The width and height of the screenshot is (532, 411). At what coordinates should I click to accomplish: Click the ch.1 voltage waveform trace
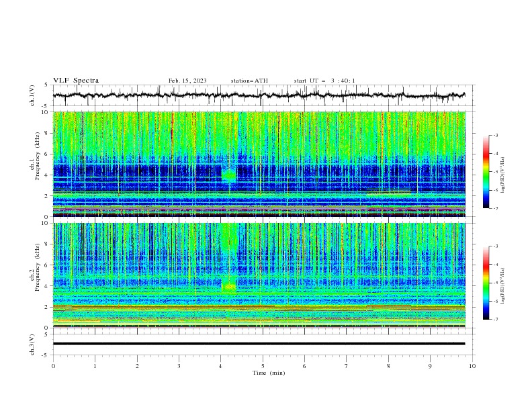(x=259, y=95)
